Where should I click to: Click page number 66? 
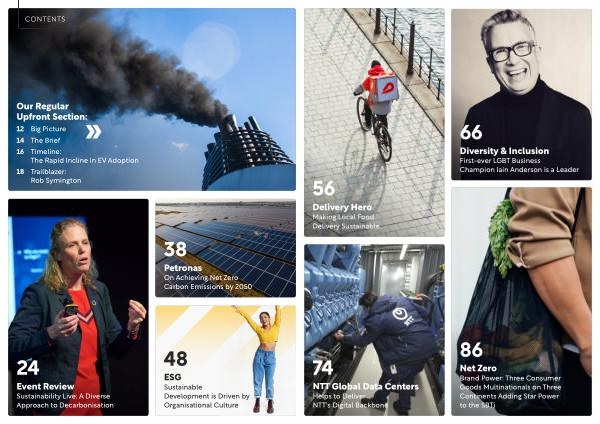click(471, 132)
